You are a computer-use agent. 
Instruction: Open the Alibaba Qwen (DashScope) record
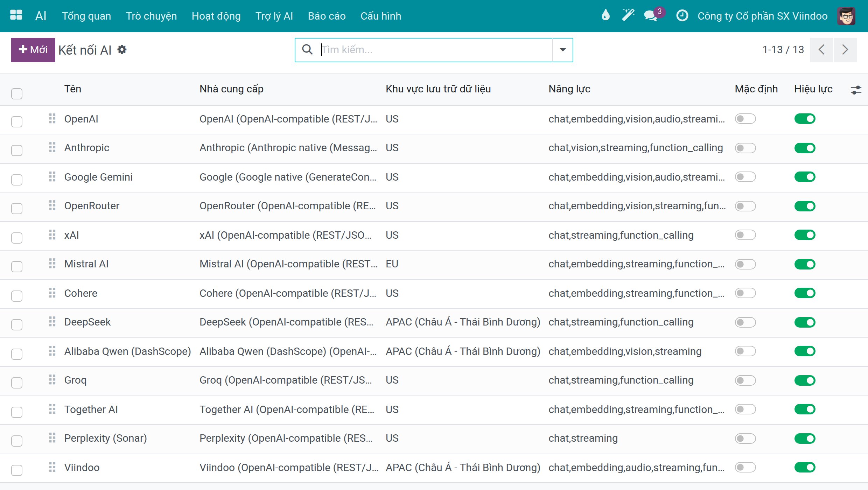(127, 351)
